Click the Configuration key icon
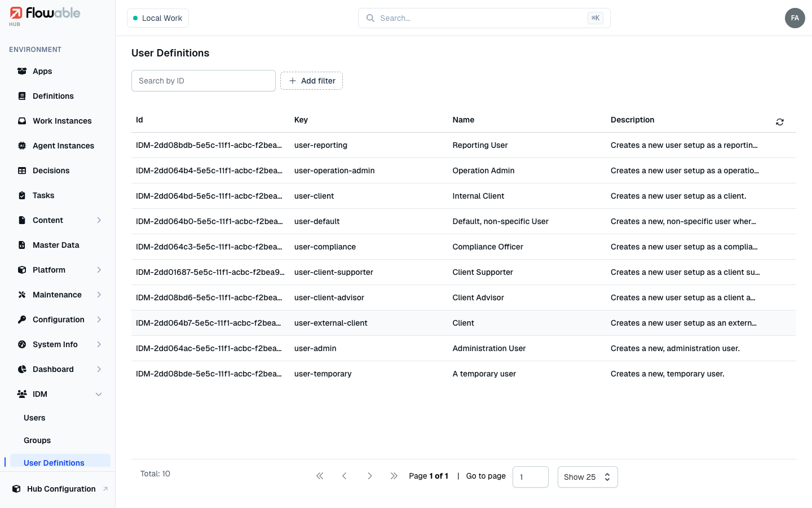This screenshot has width=812, height=508. (x=22, y=319)
